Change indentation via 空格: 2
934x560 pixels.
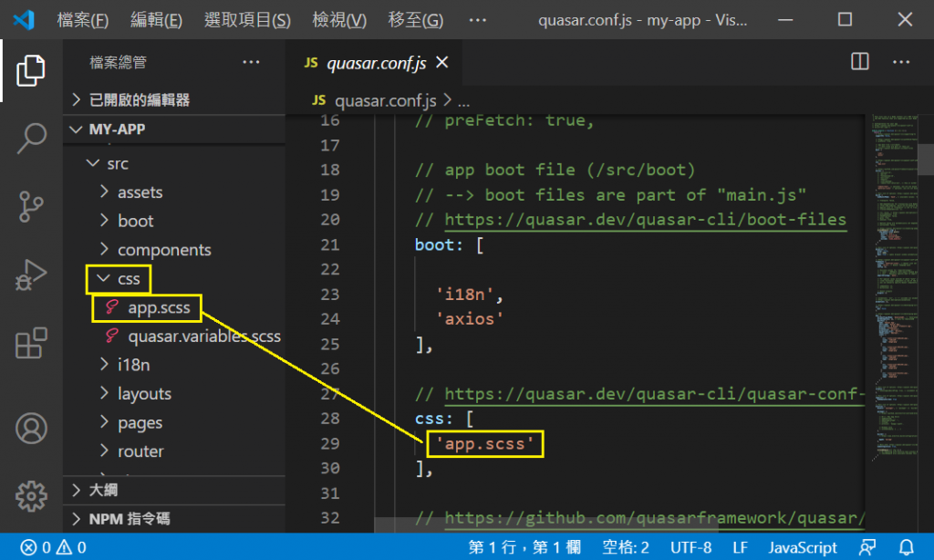(626, 547)
